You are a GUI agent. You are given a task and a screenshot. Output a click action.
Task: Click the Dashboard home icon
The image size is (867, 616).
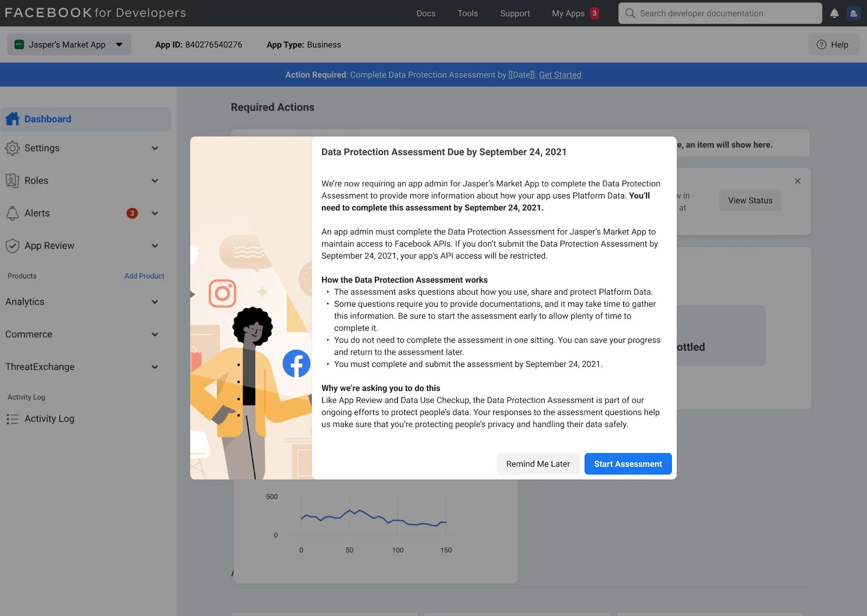point(13,119)
